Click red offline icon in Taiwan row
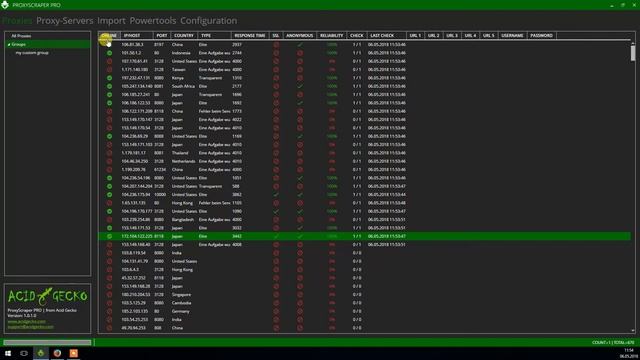 [x=109, y=70]
